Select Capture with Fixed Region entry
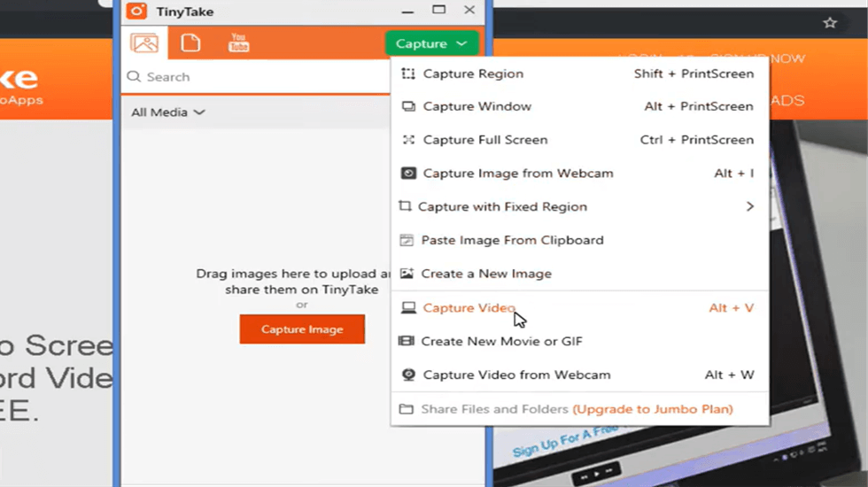The image size is (868, 487). pos(579,206)
